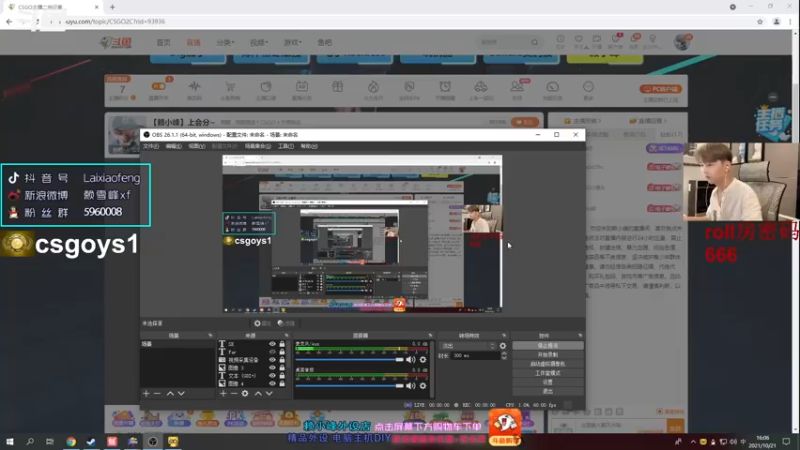Click the 属性 properties button above docks

(263, 323)
